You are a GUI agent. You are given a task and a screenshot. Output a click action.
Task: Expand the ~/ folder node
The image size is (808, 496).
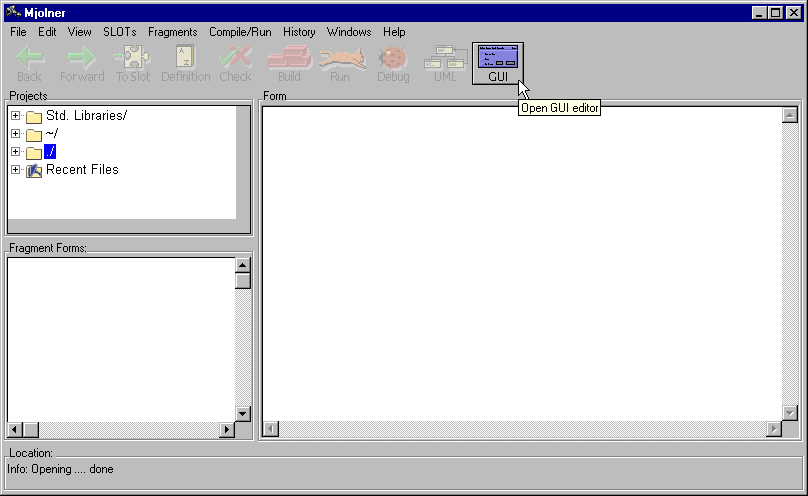[16, 134]
